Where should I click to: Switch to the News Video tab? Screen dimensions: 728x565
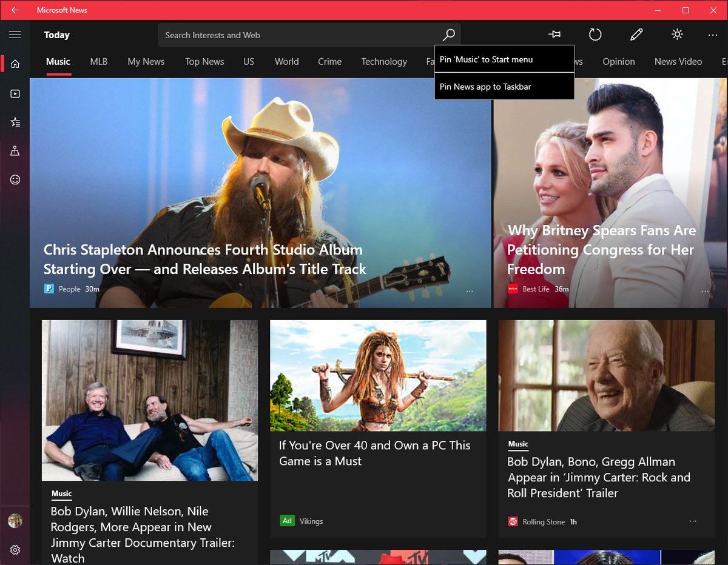tap(678, 61)
